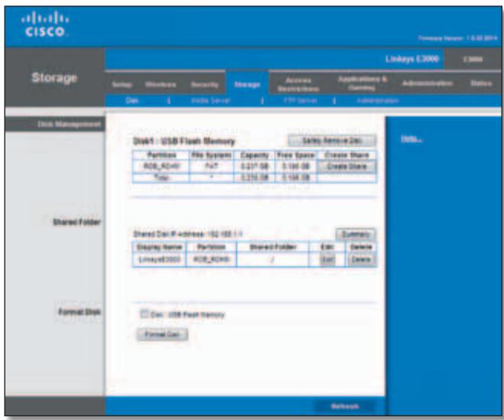The width and height of the screenshot is (504, 420).
Task: Click the Edit button for the shared folder
Action: (x=327, y=259)
